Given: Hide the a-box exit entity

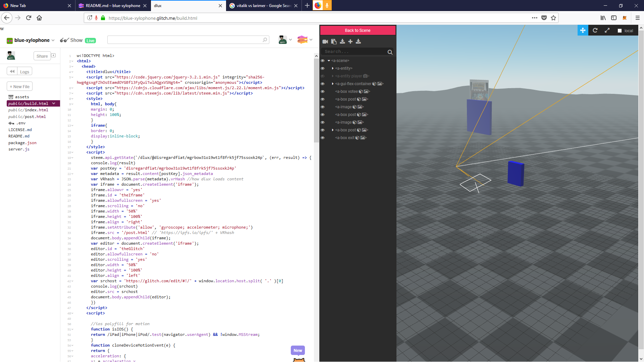Looking at the screenshot, I should point(323,138).
